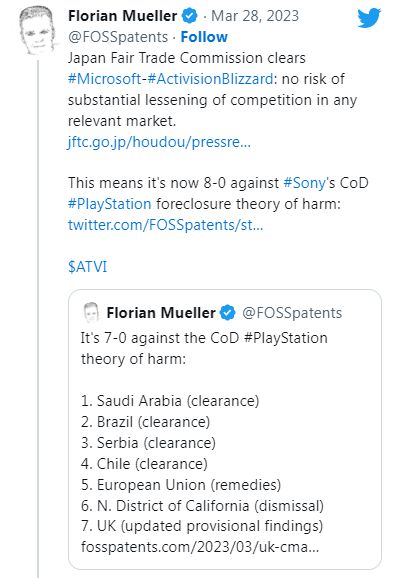Click the verified badge in the quoted tweet

pyautogui.click(x=227, y=313)
